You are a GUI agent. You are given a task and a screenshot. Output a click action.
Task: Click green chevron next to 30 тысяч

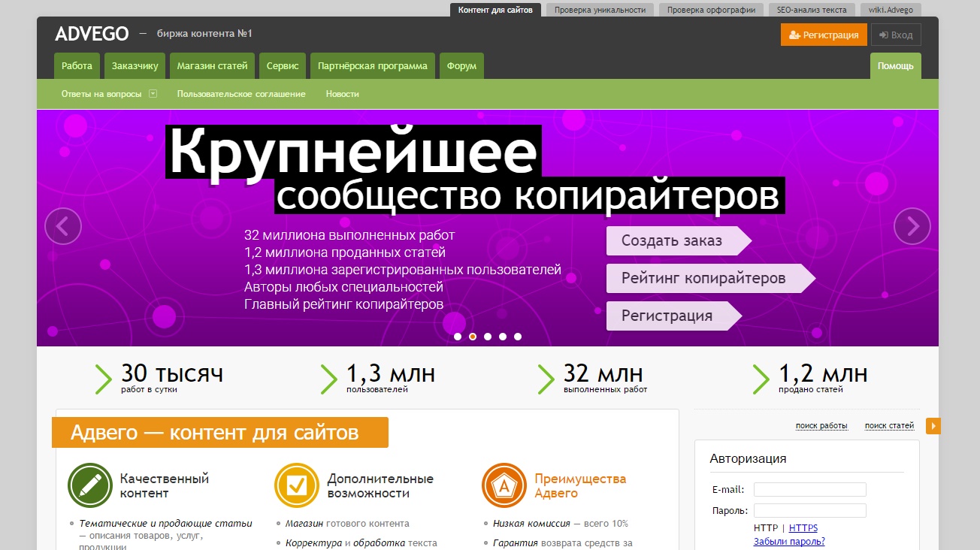click(x=104, y=379)
